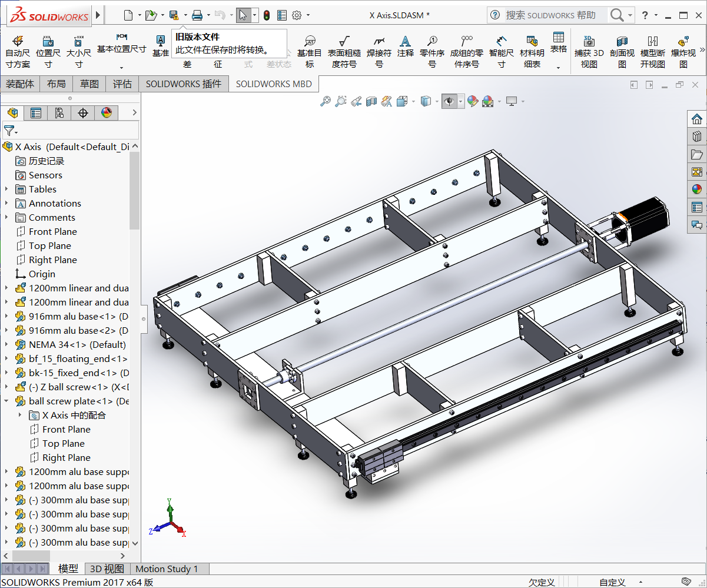Open the Appearances task pane icon
This screenshot has height=588, width=707.
click(697, 190)
